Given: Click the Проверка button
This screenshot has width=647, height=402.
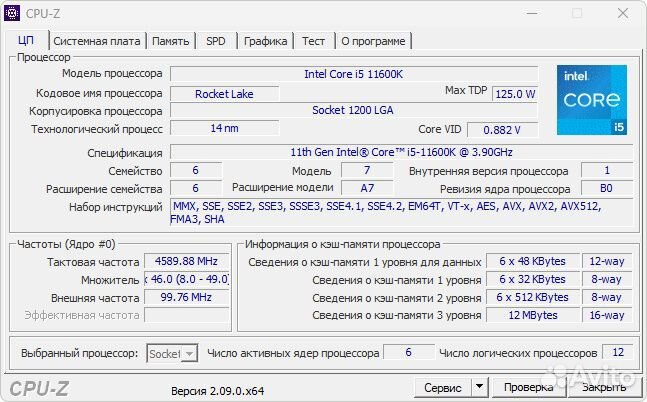Looking at the screenshot, I should 529,387.
